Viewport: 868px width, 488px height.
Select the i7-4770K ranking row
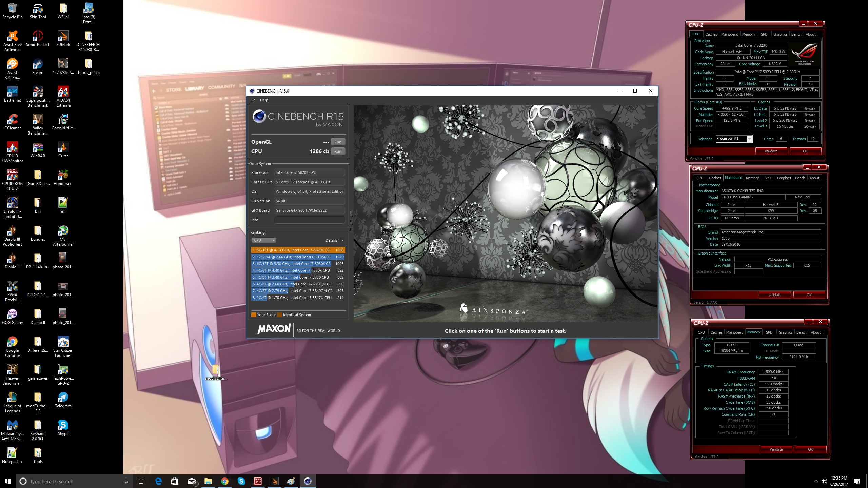click(x=298, y=270)
